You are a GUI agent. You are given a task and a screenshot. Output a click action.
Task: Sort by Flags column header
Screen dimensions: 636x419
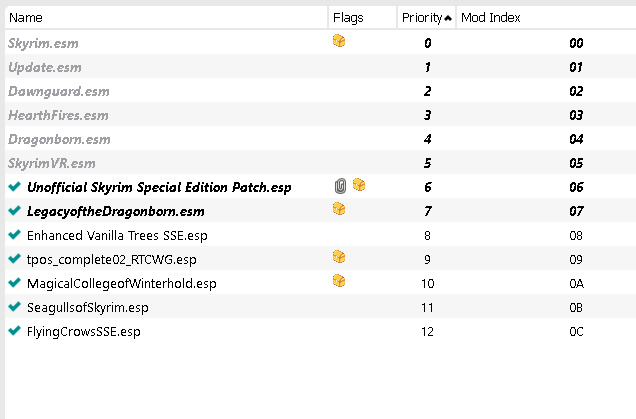coord(362,17)
